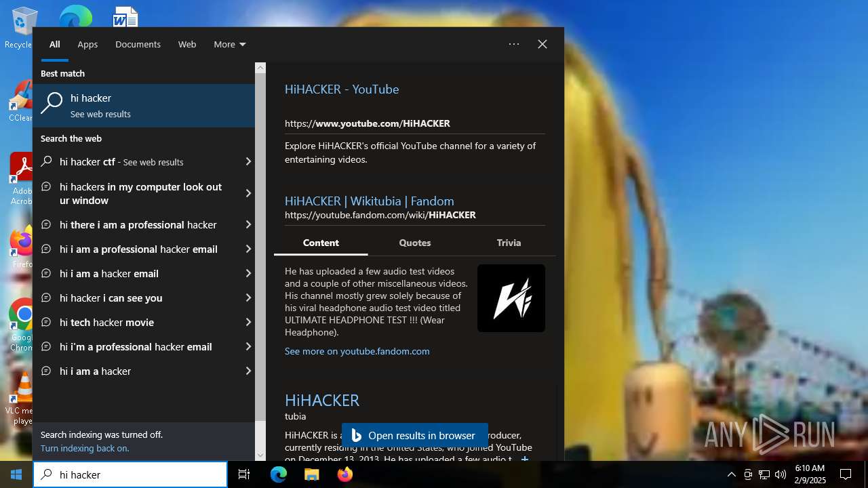Click the HiHACKER logo thumbnail
The image size is (868, 488).
pos(511,298)
